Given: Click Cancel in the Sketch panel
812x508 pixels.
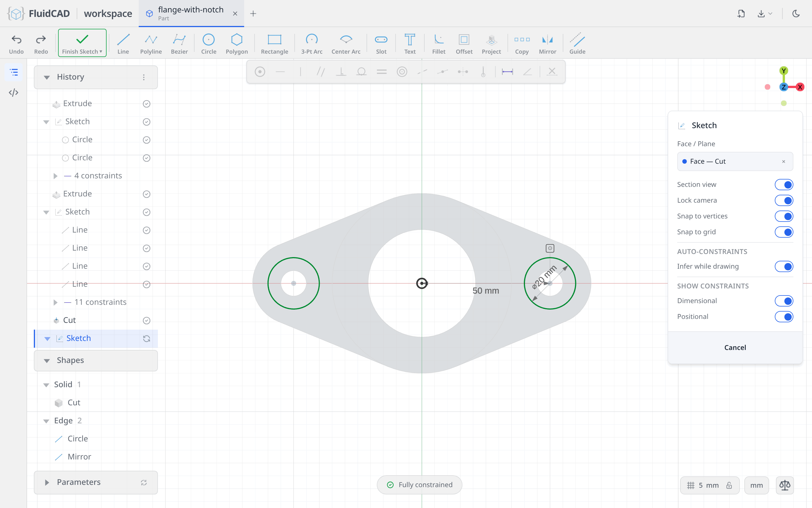Looking at the screenshot, I should (735, 347).
